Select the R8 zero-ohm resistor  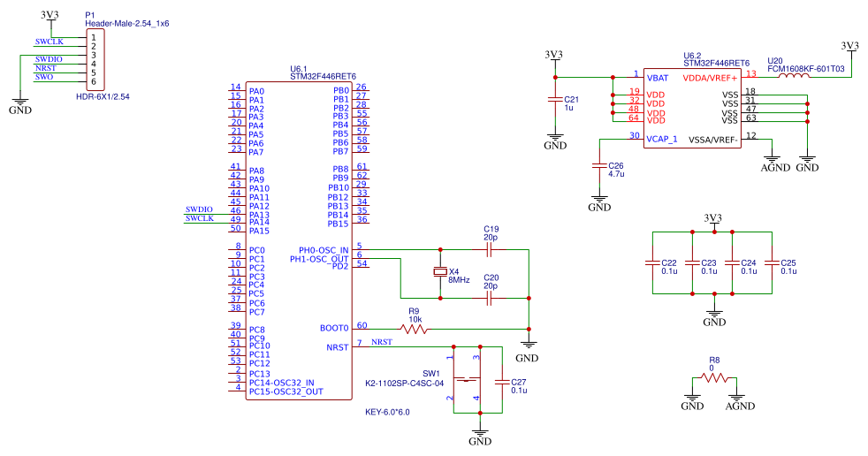pyautogui.click(x=714, y=378)
